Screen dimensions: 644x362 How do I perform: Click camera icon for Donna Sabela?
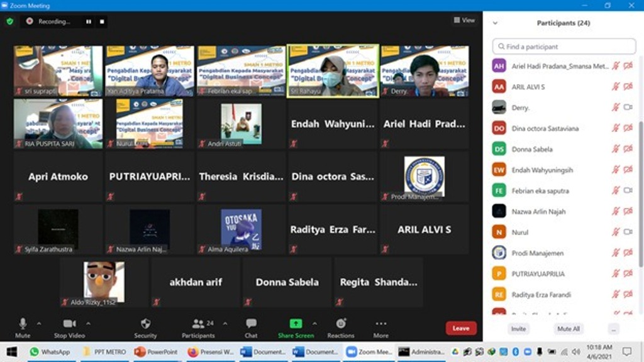[x=628, y=149]
